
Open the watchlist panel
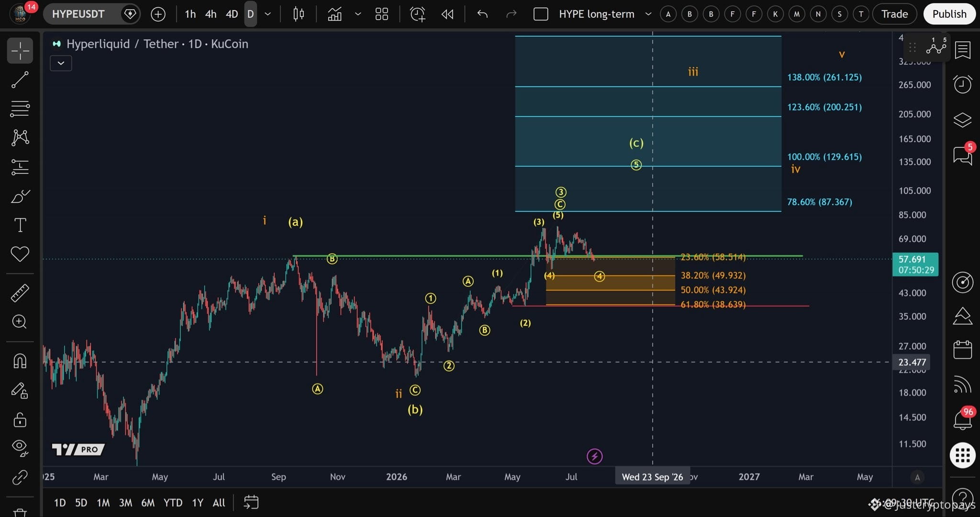962,50
